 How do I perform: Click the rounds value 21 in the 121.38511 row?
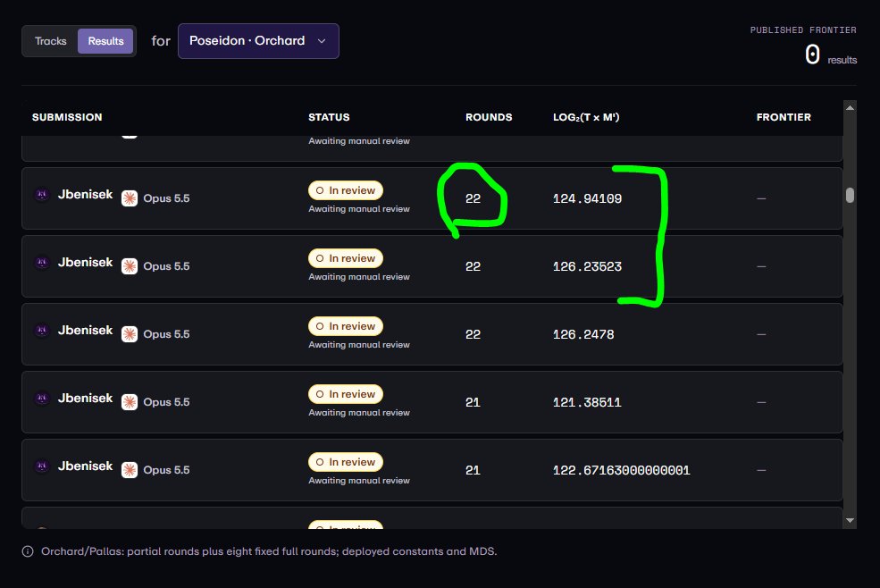(473, 402)
